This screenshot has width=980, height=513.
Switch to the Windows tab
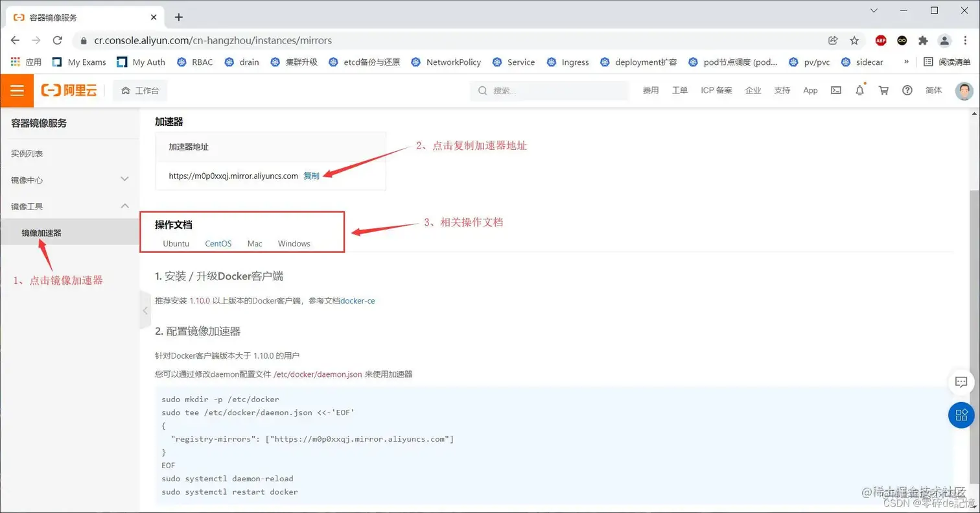(x=294, y=243)
